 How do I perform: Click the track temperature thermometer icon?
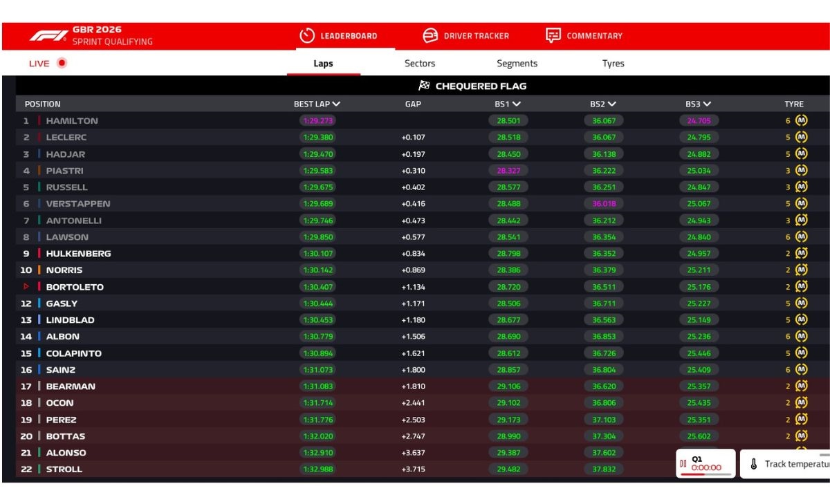(754, 464)
